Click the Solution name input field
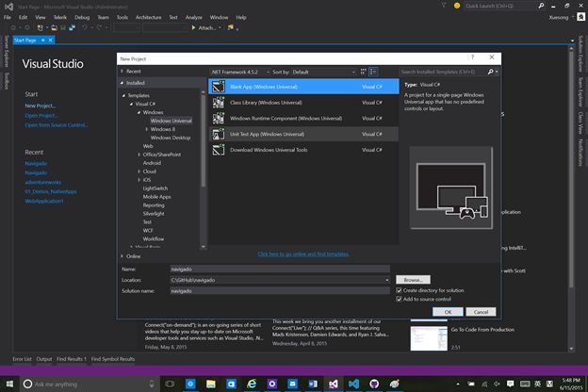Viewport: 588px width, 392px height. (280, 291)
